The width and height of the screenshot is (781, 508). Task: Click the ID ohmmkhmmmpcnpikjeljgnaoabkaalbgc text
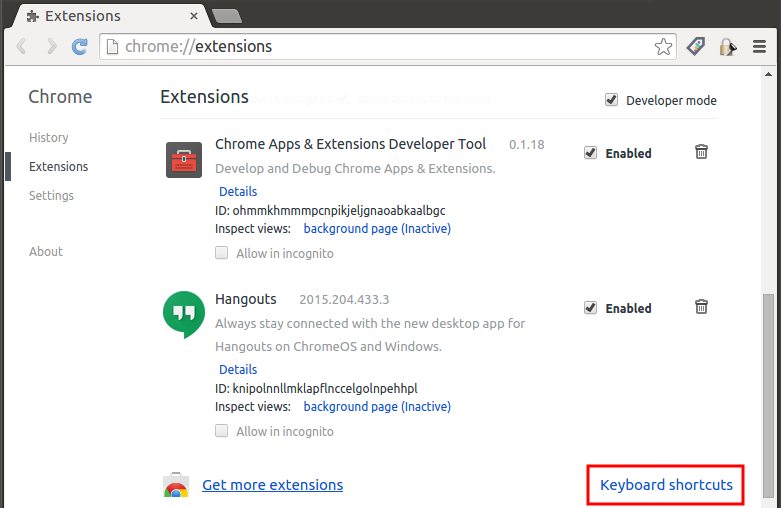pos(330,211)
